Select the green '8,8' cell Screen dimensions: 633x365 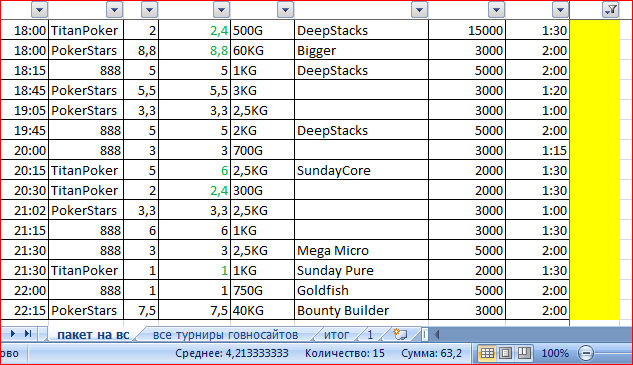click(x=195, y=50)
